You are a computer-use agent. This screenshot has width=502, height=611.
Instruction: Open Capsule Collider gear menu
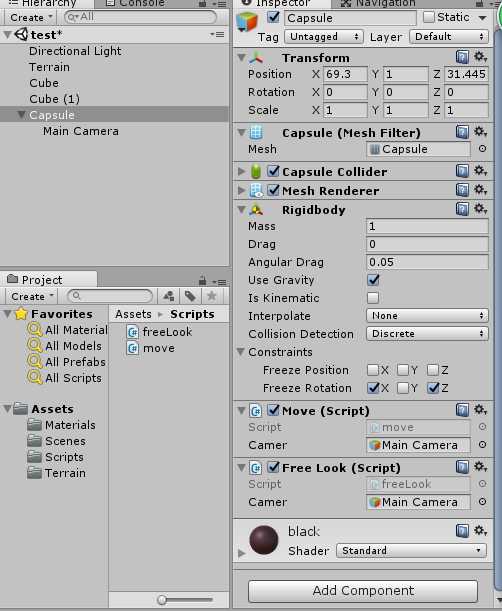(x=480, y=171)
